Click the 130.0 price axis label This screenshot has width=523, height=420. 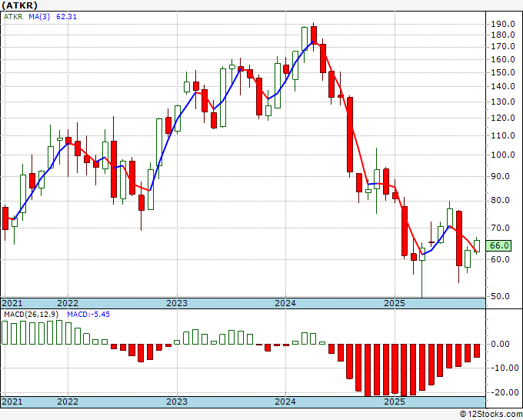point(503,102)
